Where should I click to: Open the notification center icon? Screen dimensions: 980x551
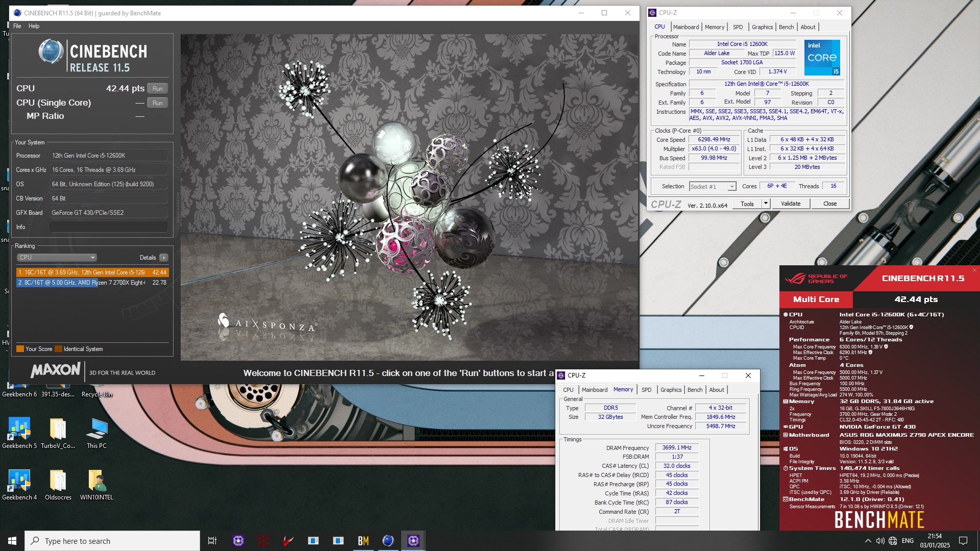coord(963,541)
